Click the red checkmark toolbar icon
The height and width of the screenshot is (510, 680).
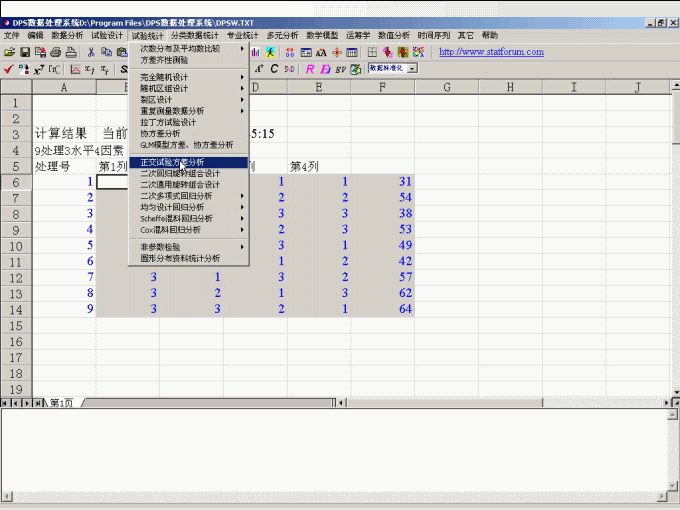pos(9,69)
